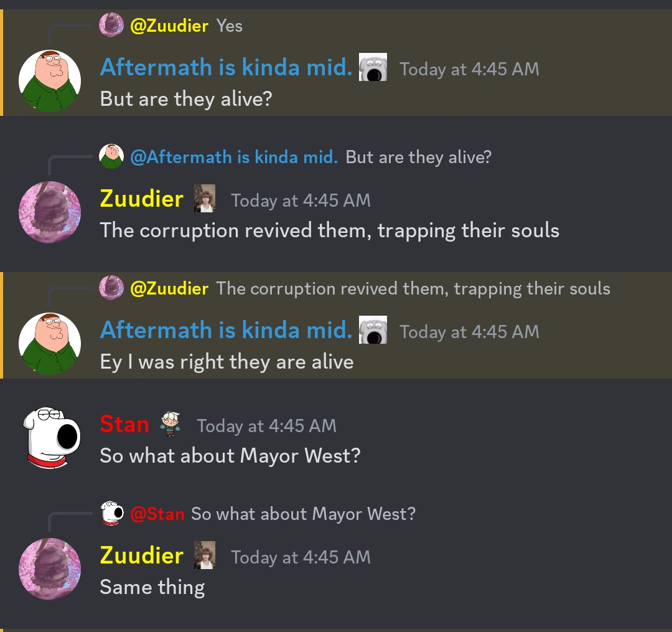The height and width of the screenshot is (632, 672).
Task: Click the portrait role icon beside Zuudier's corruption message
Action: (x=205, y=199)
